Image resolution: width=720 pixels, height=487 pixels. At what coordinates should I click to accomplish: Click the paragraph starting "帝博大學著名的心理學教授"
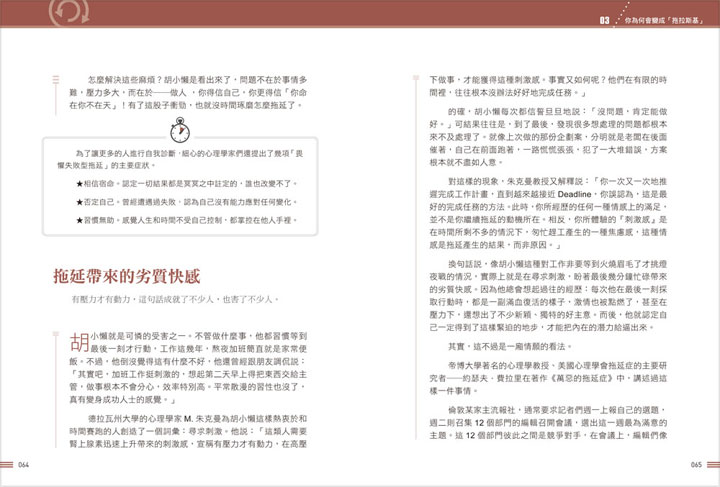(548, 378)
